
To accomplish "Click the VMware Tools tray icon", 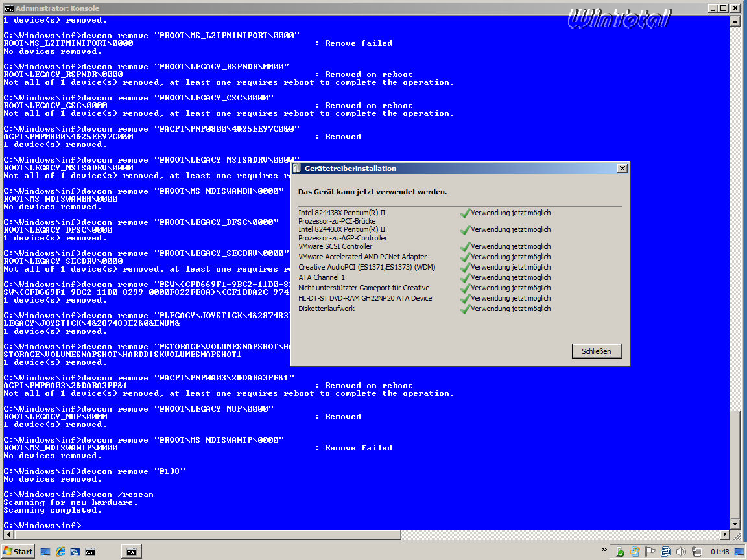I will 665,552.
